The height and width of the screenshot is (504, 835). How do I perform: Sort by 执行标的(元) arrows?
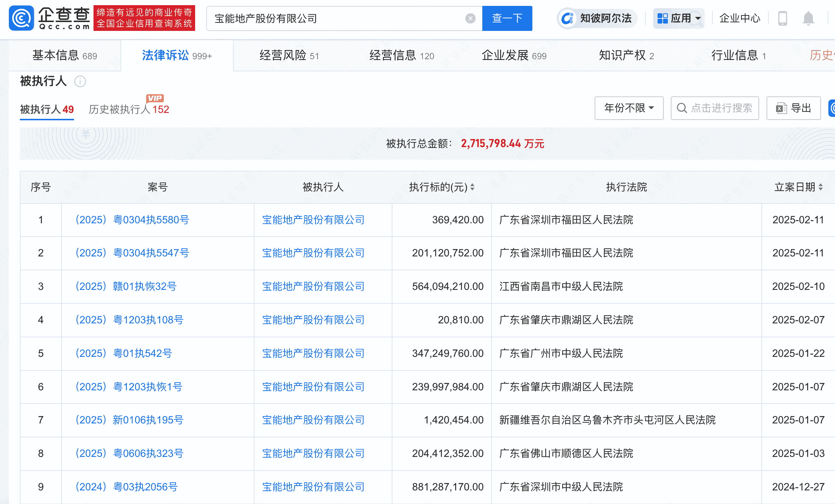coord(472,187)
